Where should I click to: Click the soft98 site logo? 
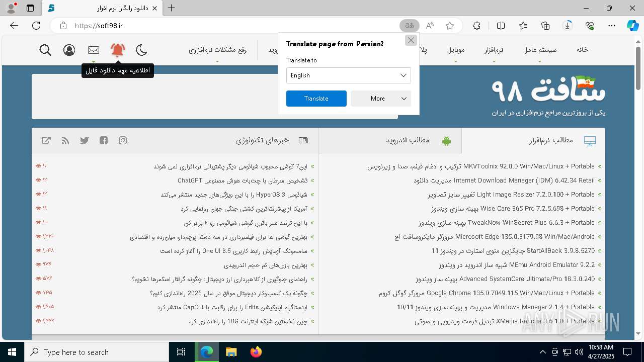pos(548,97)
